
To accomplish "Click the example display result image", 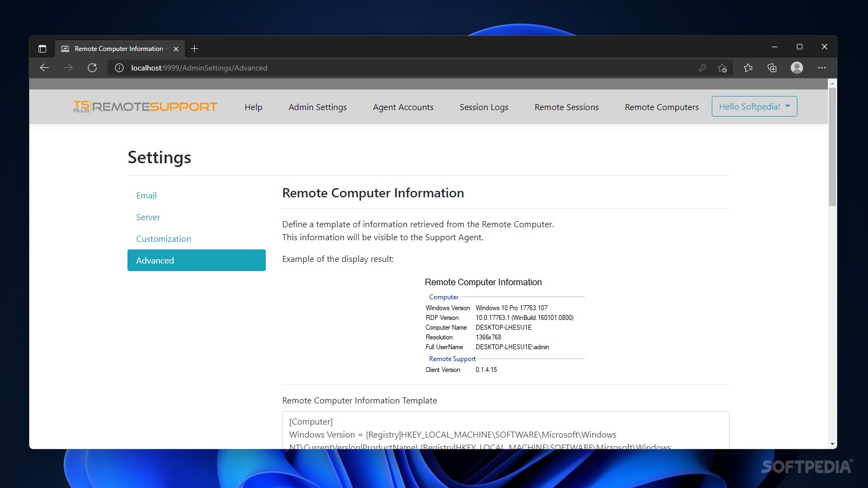I will [505, 326].
